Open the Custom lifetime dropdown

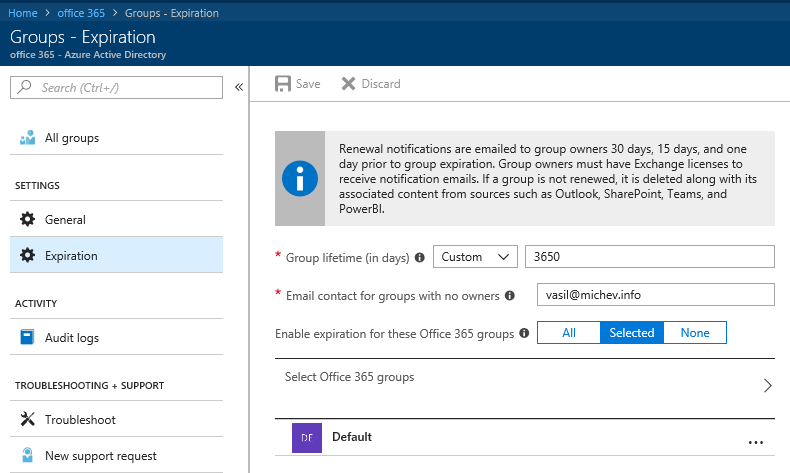pos(475,257)
